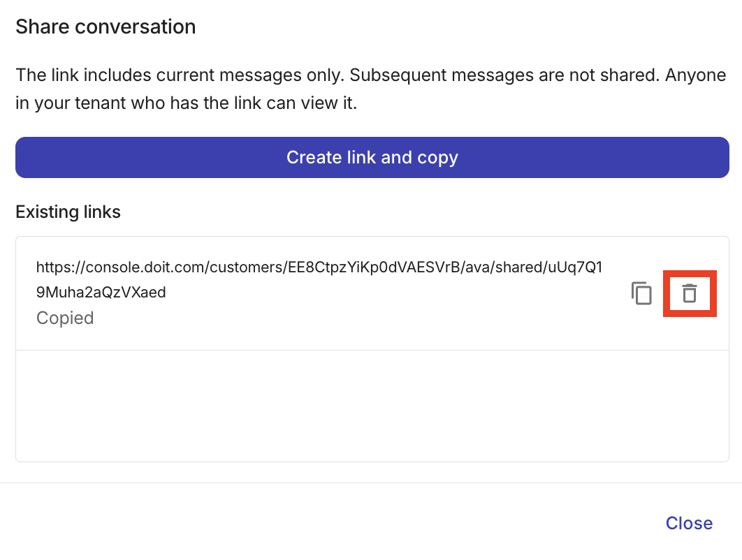Select the URL text ending in VXaed

point(101,292)
